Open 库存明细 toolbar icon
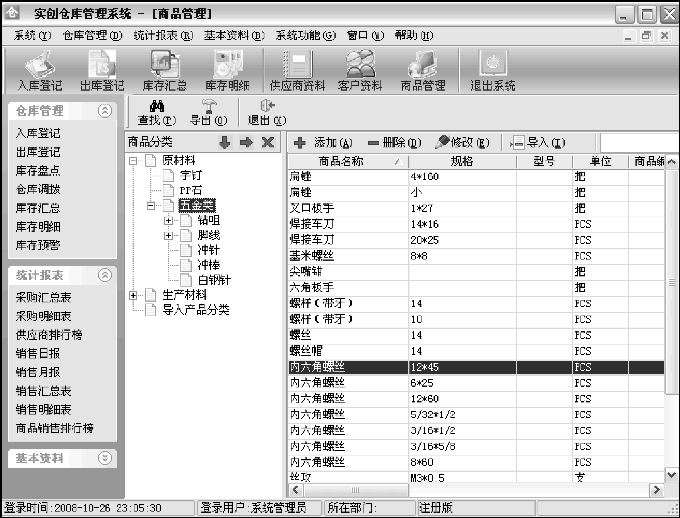The height and width of the screenshot is (518, 680). 227,70
